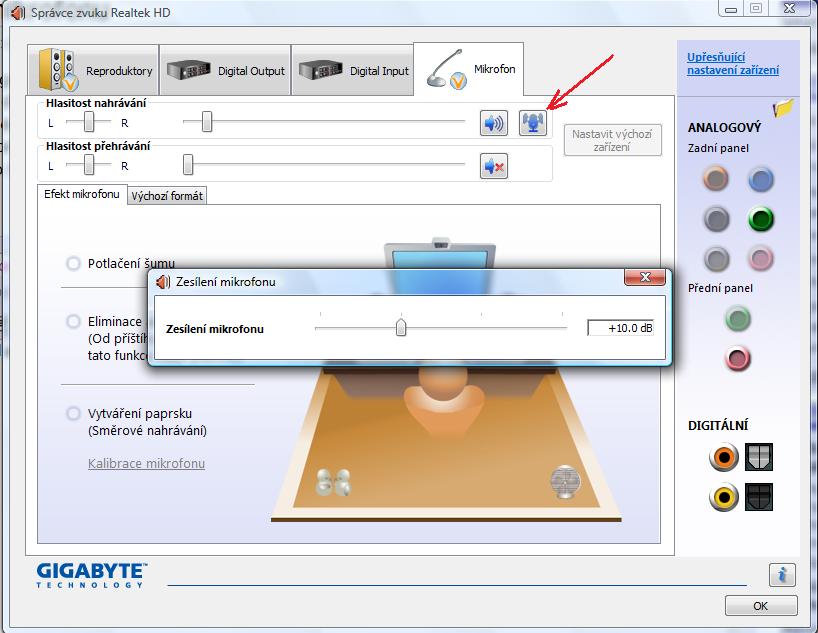Switch to the Digital Output tab

point(225,69)
